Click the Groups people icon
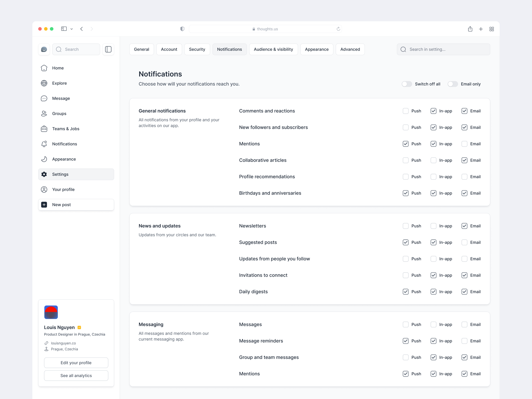Image resolution: width=532 pixels, height=399 pixels. (x=44, y=113)
